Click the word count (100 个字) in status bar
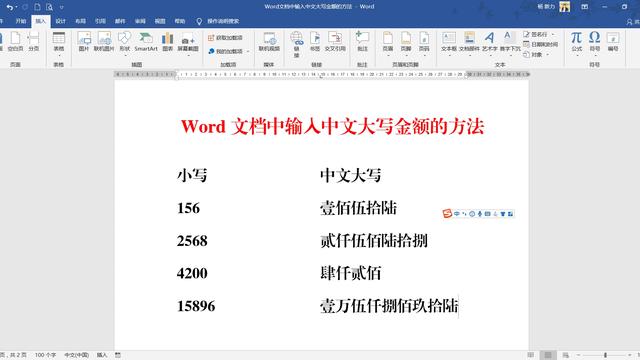The width and height of the screenshot is (640, 360). (x=45, y=355)
